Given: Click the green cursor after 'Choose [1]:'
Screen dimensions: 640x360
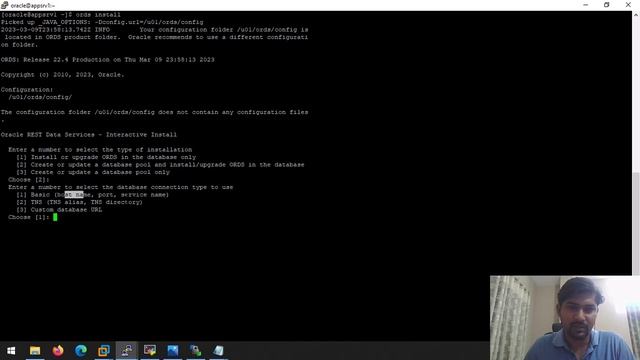Looking at the screenshot, I should tap(55, 217).
